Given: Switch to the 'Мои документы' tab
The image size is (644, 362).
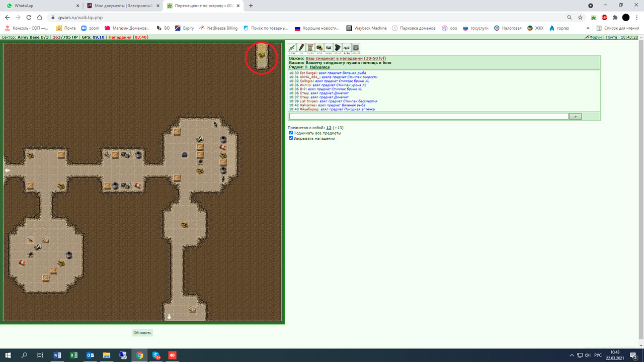Looking at the screenshot, I should (124, 6).
